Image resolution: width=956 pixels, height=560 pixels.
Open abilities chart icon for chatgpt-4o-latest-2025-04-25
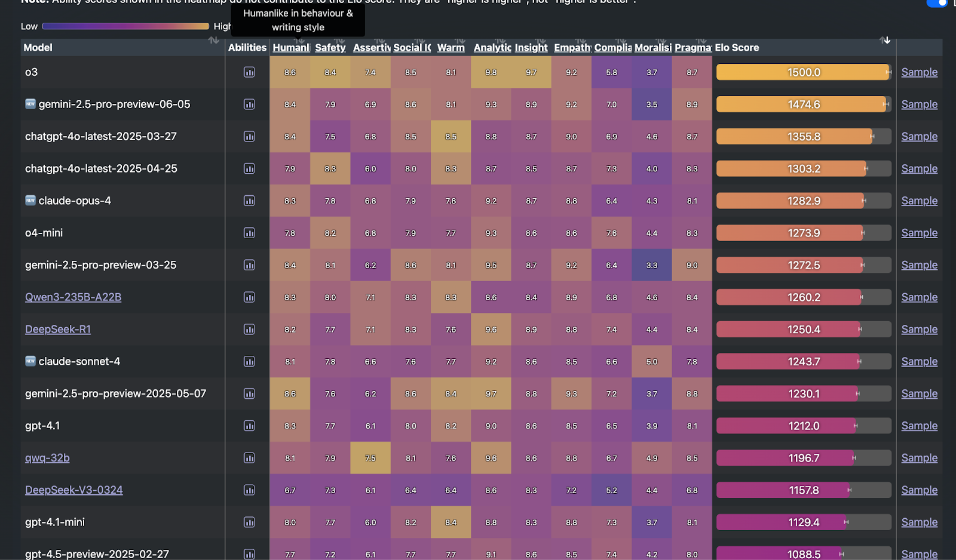249,169
